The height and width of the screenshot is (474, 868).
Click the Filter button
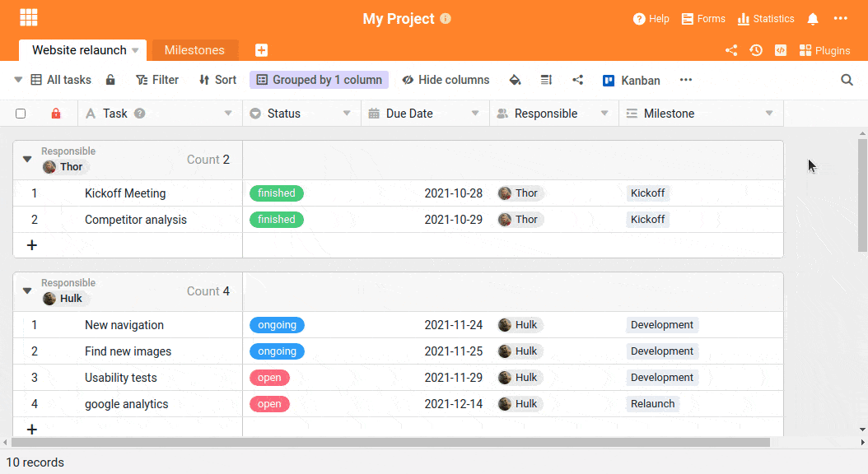coord(156,80)
